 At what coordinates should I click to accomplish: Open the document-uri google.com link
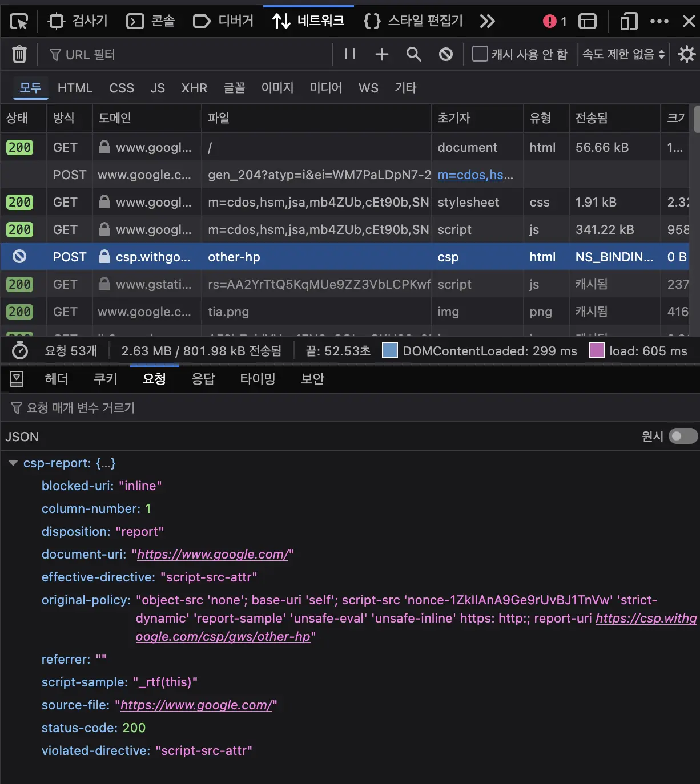pos(212,554)
